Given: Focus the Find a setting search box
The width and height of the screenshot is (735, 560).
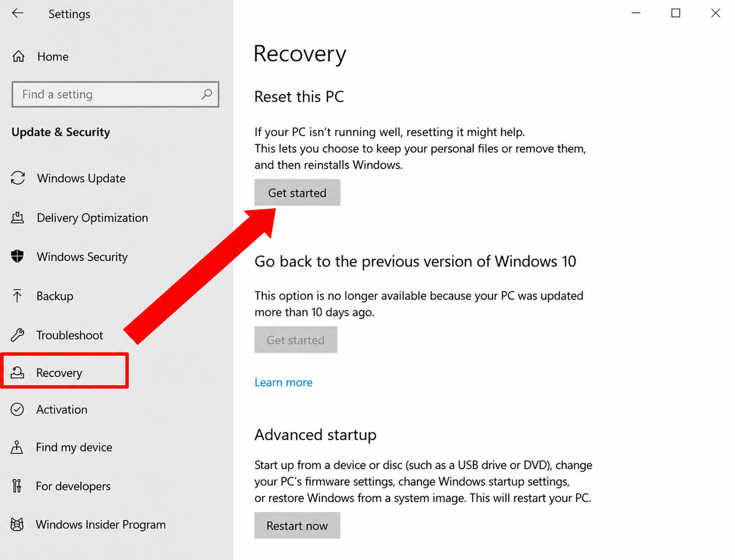Looking at the screenshot, I should [x=115, y=94].
